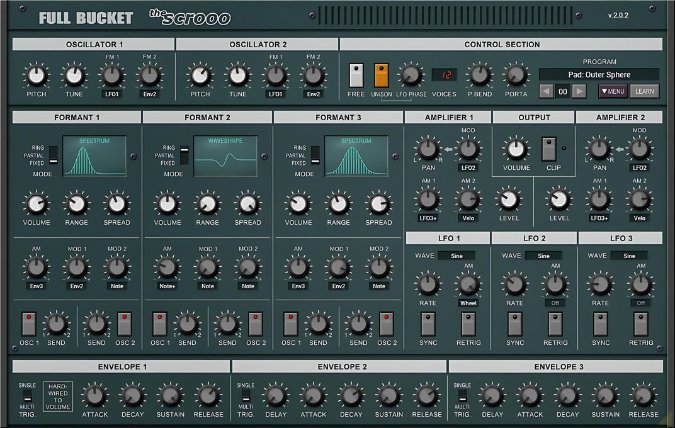Click LFO 2 RATE knob
The width and height of the screenshot is (675, 428).
tap(515, 284)
